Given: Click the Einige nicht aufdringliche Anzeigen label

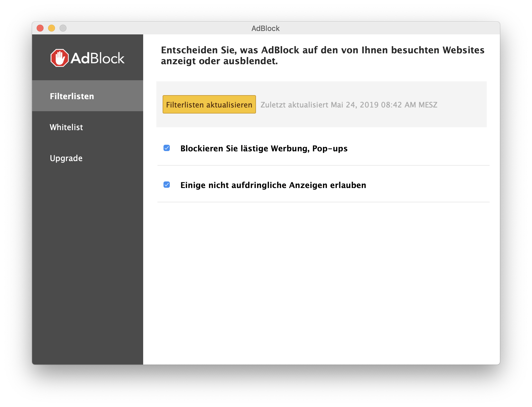Looking at the screenshot, I should tap(273, 185).
